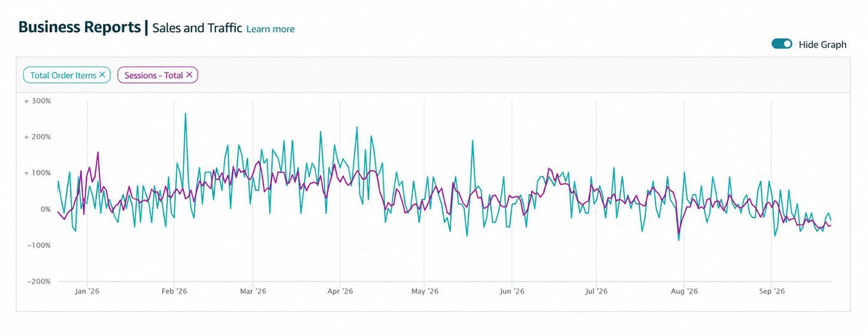Viewport: 868px width, 336px height.
Task: Click the May '26 axis label
Action: (425, 291)
